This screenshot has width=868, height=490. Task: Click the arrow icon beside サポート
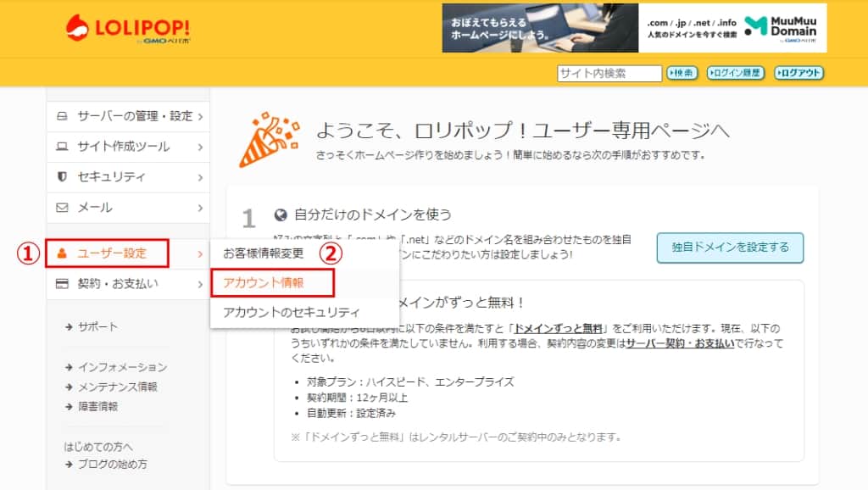point(70,327)
